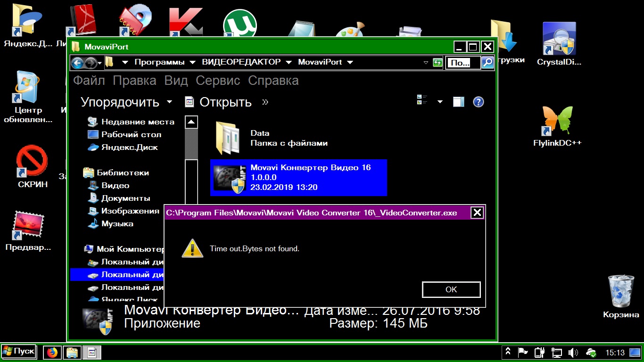Open the Предвар... desktop shortcut
Image resolution: width=644 pixels, height=362 pixels.
point(28,231)
